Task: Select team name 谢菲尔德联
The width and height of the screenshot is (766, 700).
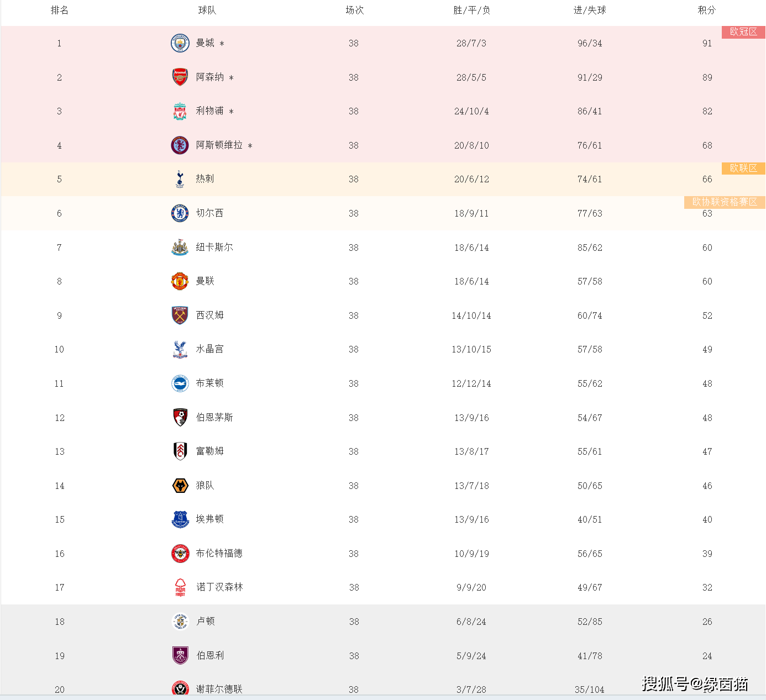Action: (219, 690)
